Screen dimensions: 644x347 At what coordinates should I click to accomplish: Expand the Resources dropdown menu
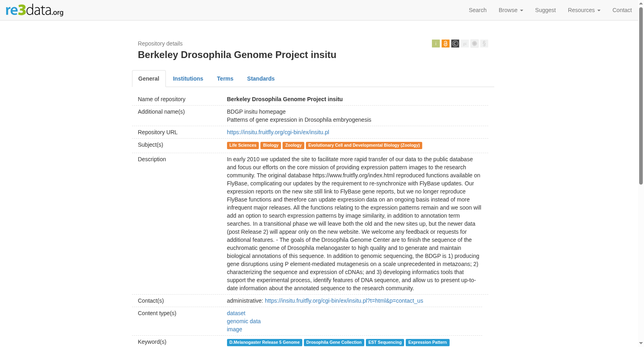(x=584, y=10)
